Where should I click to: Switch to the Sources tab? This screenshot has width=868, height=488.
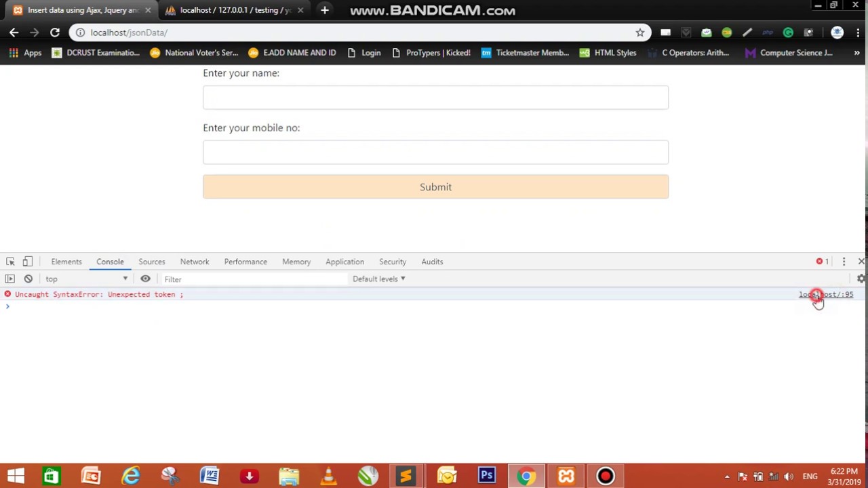click(x=152, y=262)
